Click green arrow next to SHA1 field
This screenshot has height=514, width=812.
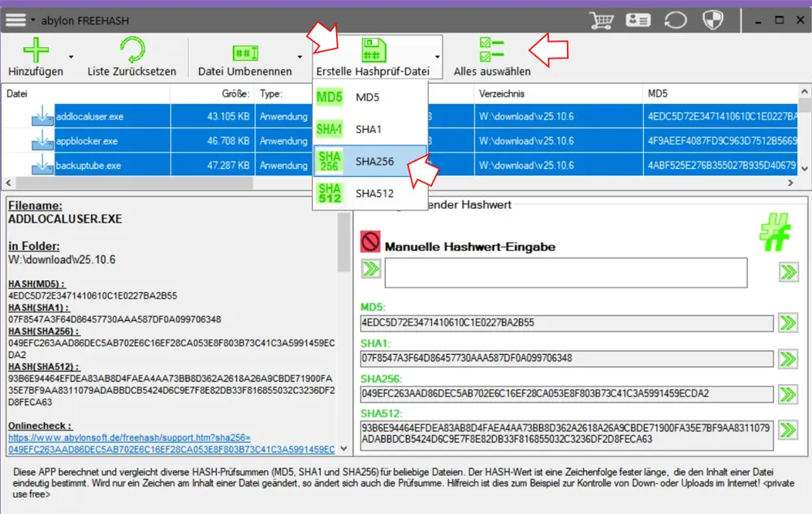coord(788,359)
